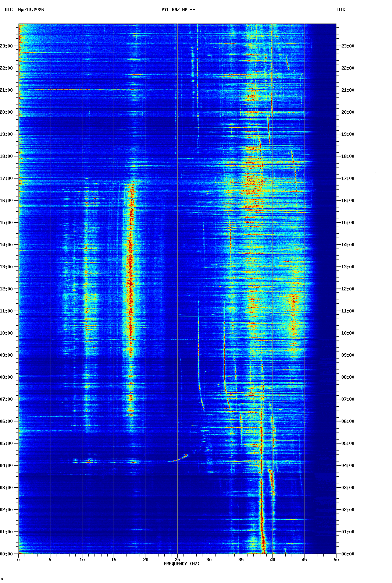Click the UTC label in top-right corner
The height and width of the screenshot is (583, 392).
(x=341, y=10)
